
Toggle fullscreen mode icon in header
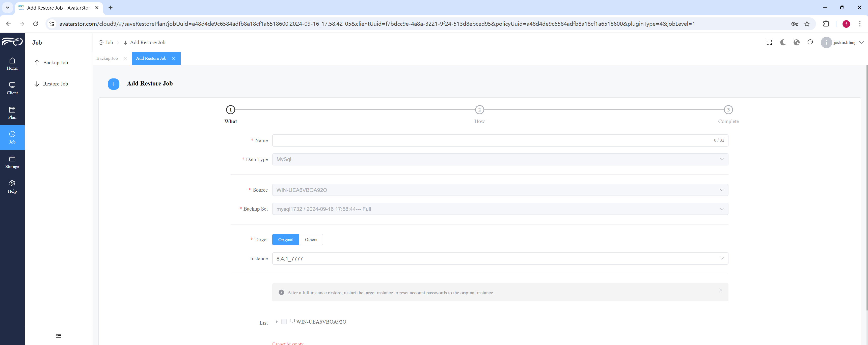(x=769, y=42)
